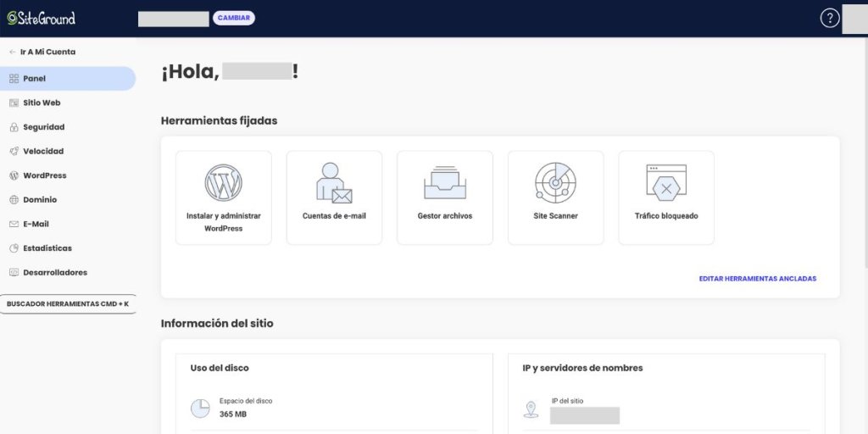Open the Panel menu item
Screen dimensions: 868x434
(68, 79)
